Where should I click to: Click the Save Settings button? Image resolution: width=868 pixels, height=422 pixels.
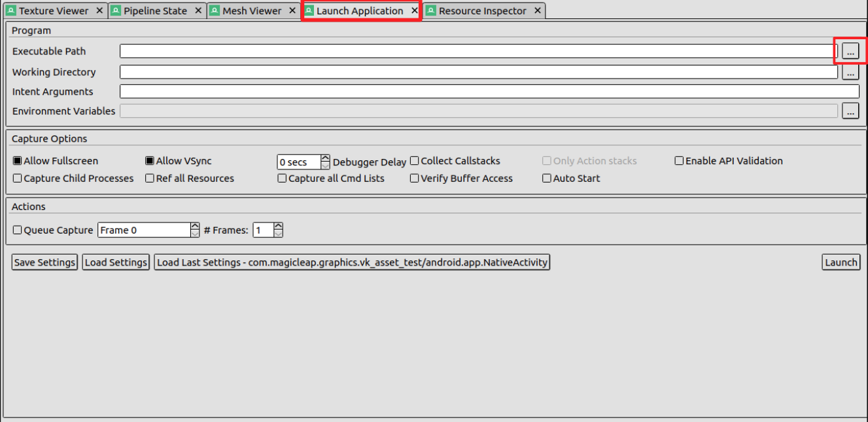[x=44, y=262]
